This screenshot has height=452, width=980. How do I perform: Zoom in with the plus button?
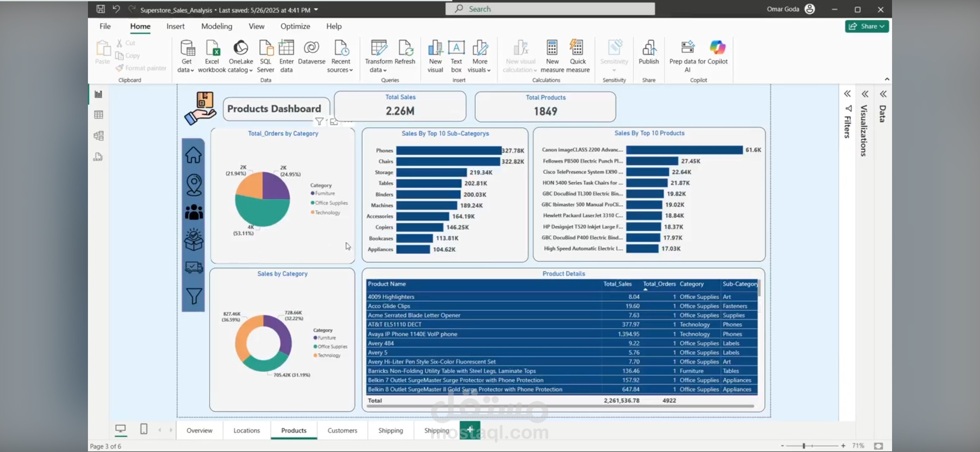(x=843, y=446)
